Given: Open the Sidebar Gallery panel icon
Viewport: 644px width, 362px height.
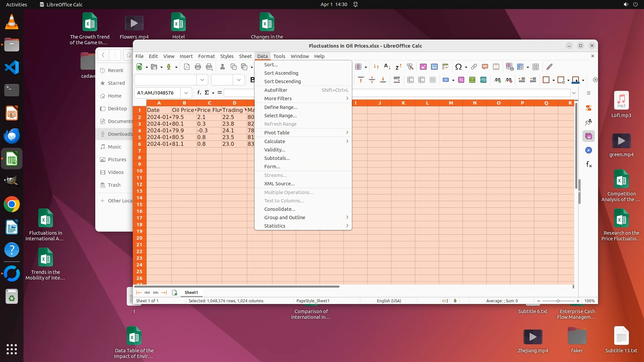Looking at the screenshot, I should pyautogui.click(x=589, y=136).
